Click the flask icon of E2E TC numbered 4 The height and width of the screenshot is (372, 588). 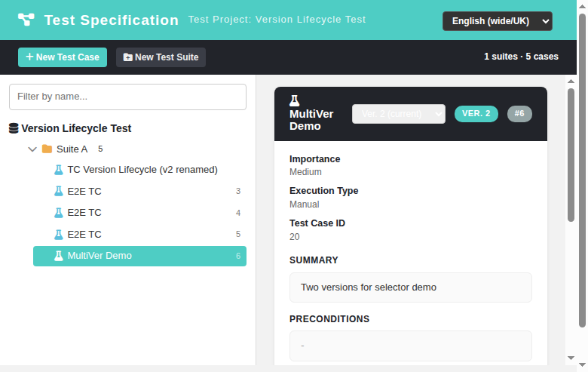click(x=59, y=213)
